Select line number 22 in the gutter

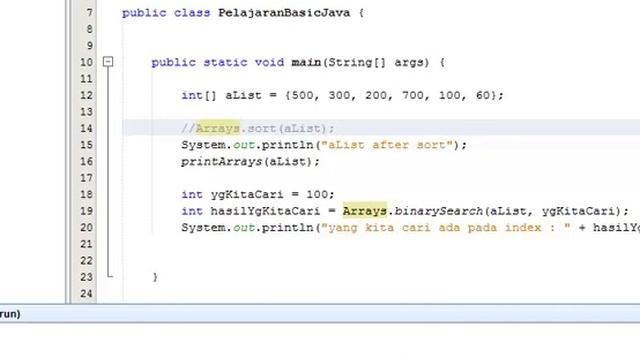click(86, 260)
